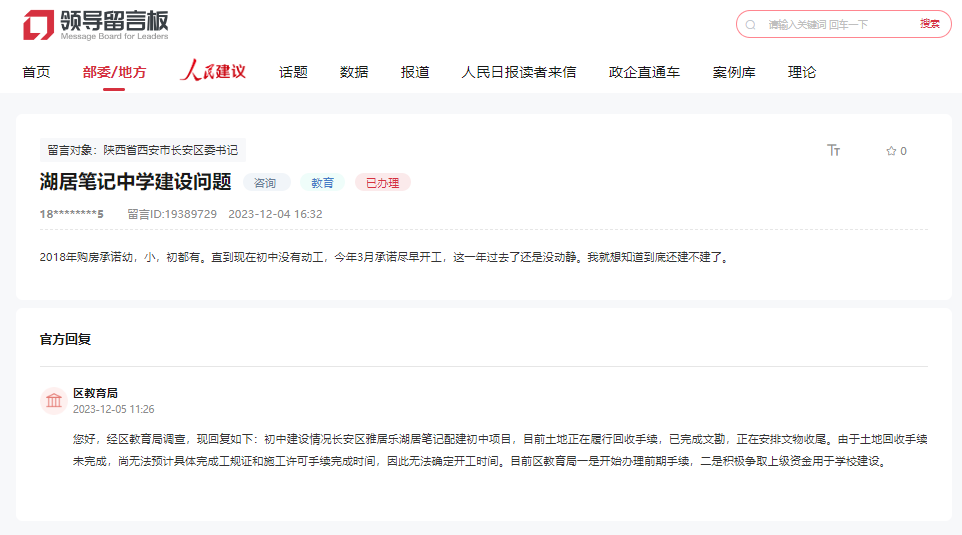Click the post timestamp 2023-12-04 16:32
Viewport: 962px width, 535px height.
click(275, 214)
